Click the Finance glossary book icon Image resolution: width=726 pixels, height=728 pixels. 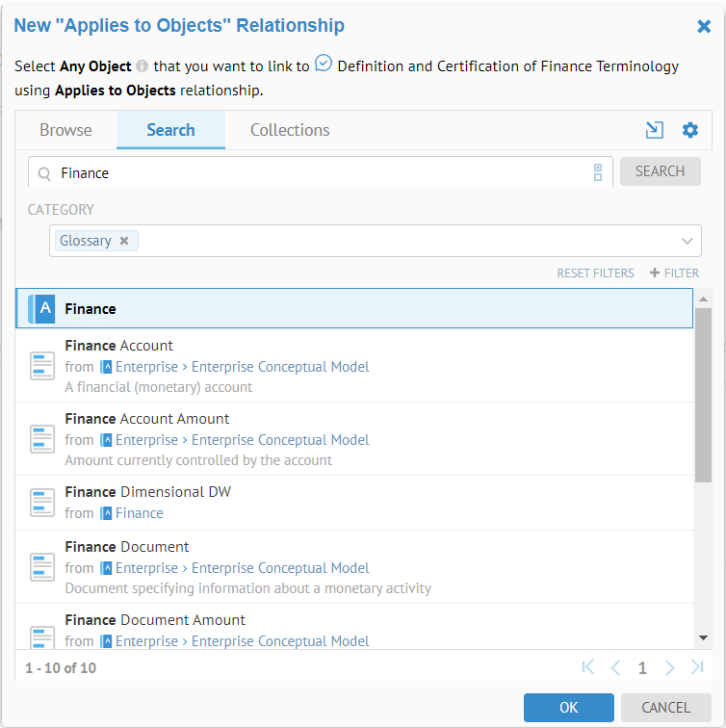42,309
